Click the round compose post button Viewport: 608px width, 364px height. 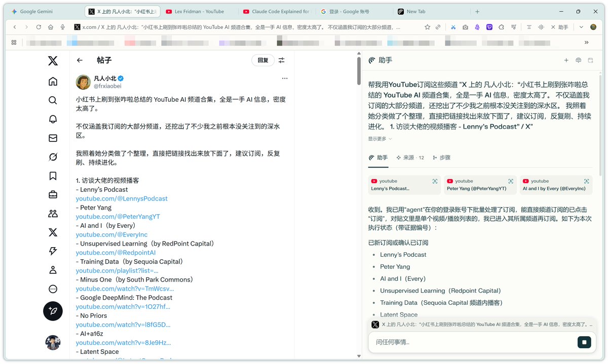tap(53, 311)
